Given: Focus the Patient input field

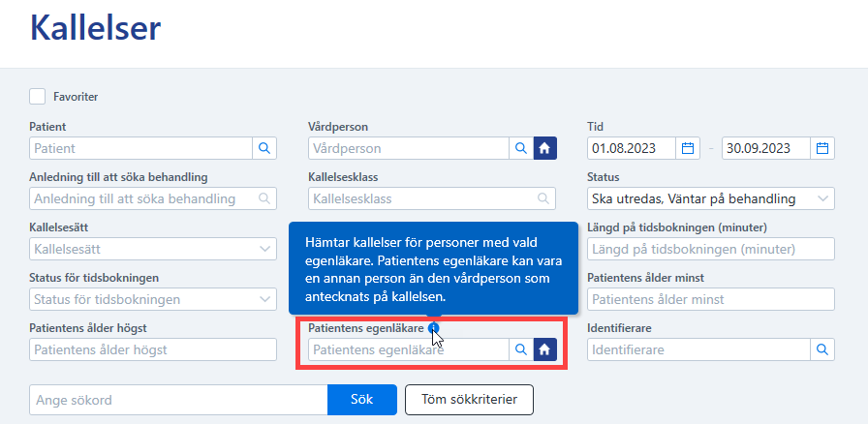Looking at the screenshot, I should click(x=141, y=148).
